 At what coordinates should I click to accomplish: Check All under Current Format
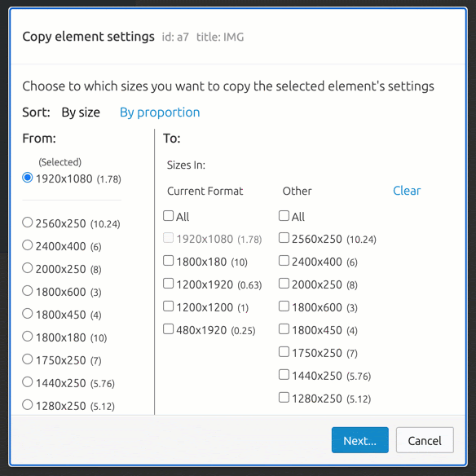pos(168,216)
